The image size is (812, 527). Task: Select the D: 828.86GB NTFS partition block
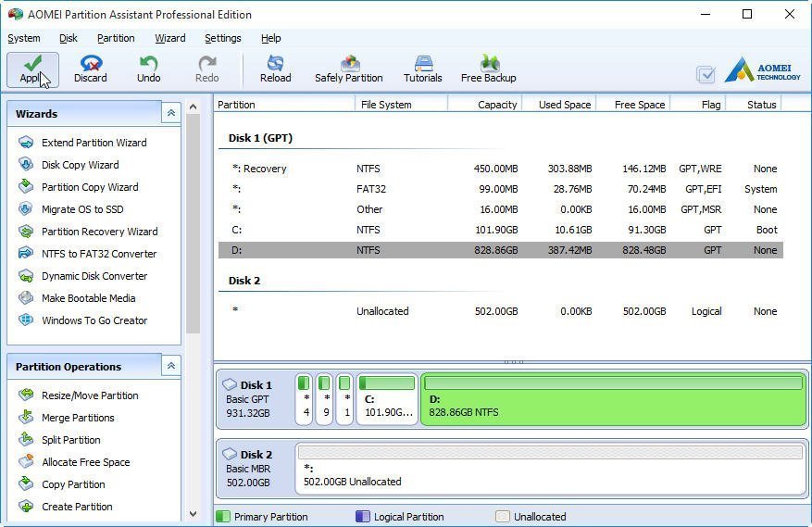pyautogui.click(x=613, y=399)
